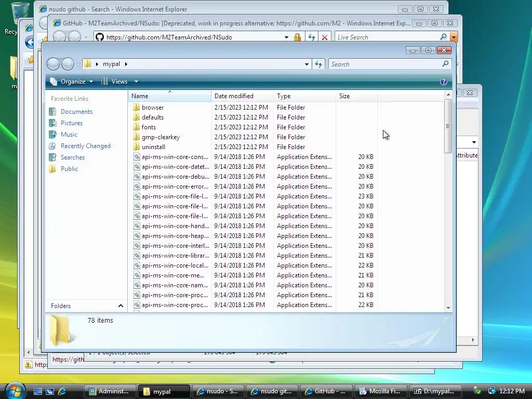
Task: Switch to D:\mypal 7-Zip taskbar item
Action: click(x=435, y=391)
